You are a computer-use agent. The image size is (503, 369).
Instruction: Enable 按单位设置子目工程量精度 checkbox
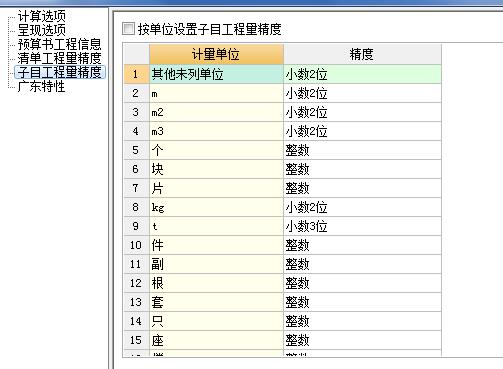(128, 29)
